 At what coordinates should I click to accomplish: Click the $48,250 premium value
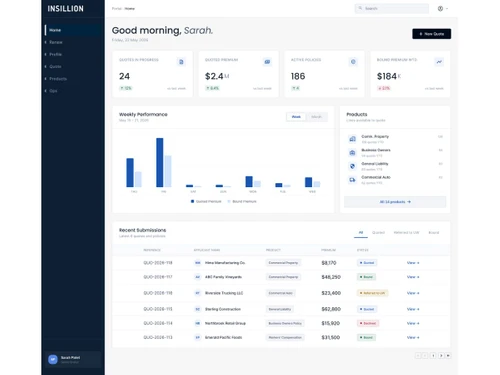pyautogui.click(x=331, y=277)
